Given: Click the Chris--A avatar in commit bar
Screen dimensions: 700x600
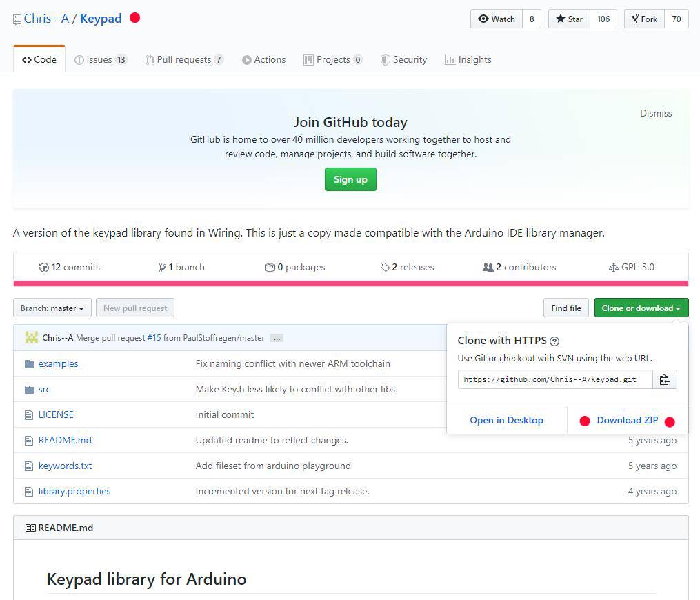Looking at the screenshot, I should coord(31,337).
